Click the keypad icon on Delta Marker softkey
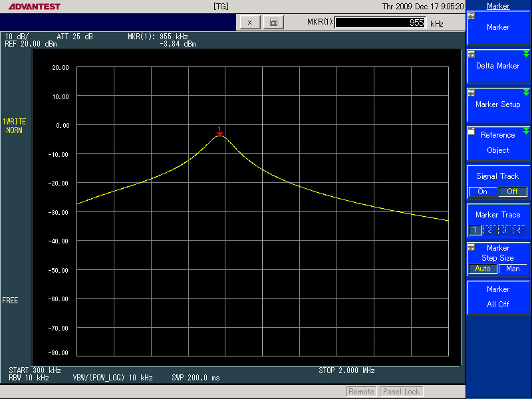The height and width of the screenshot is (399, 532). click(471, 55)
